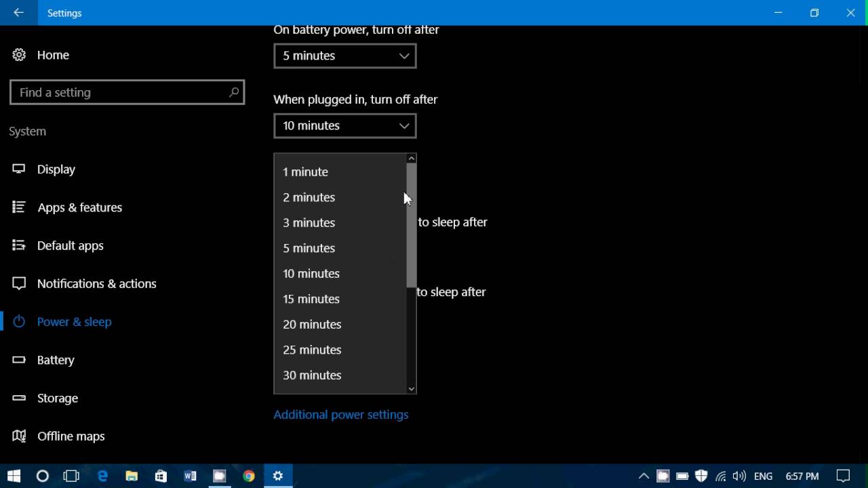Click the search magnifier icon
Screen dimensions: 868x488
234,92
